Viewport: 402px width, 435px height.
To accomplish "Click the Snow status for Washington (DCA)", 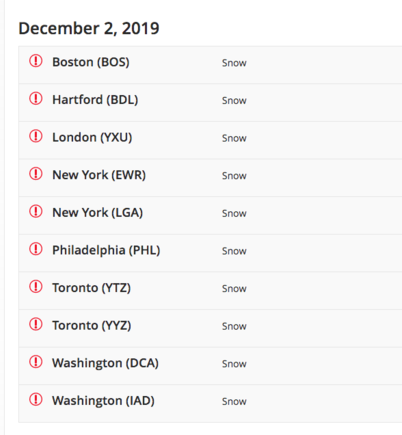I will click(x=234, y=364).
